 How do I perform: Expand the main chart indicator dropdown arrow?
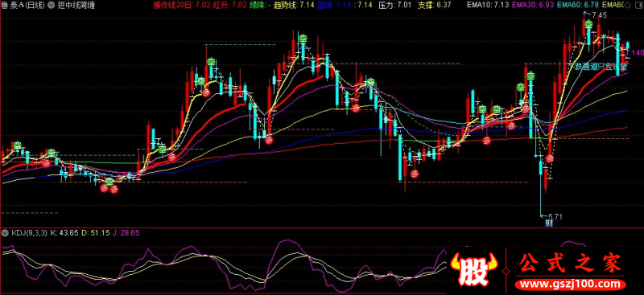[51, 6]
